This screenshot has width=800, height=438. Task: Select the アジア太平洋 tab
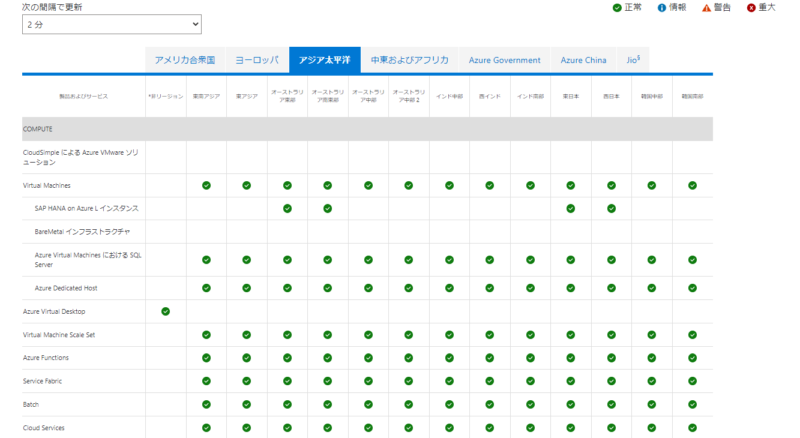[x=324, y=60]
